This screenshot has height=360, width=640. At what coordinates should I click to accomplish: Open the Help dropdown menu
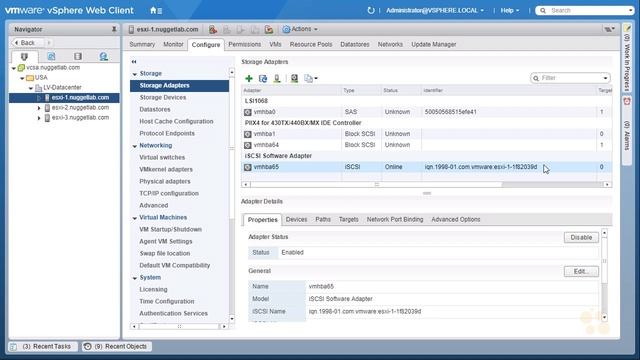[x=510, y=10]
